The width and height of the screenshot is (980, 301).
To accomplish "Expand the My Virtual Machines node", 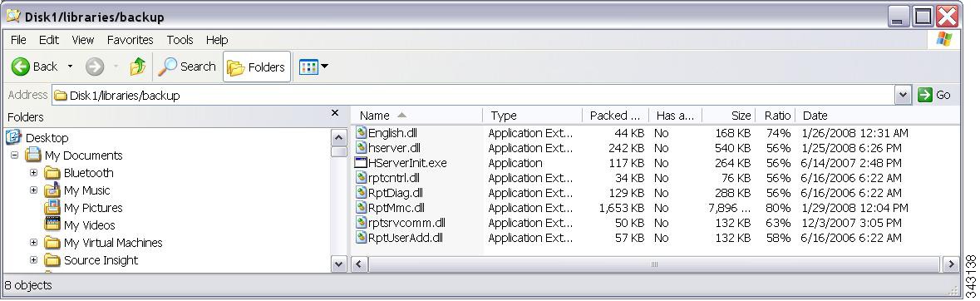I will coord(34,243).
